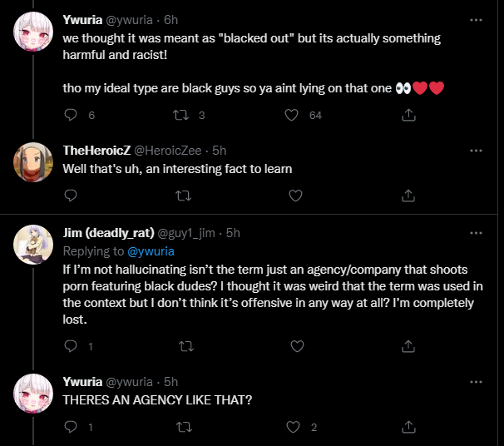The width and height of the screenshot is (504, 446).
Task: Share TheHeroicZ's tweet
Action: (408, 196)
